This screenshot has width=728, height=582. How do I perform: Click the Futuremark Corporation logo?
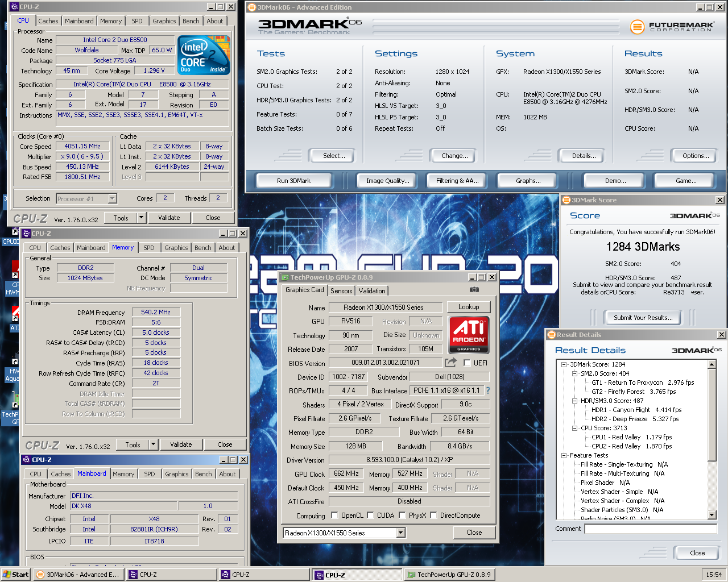pyautogui.click(x=672, y=26)
